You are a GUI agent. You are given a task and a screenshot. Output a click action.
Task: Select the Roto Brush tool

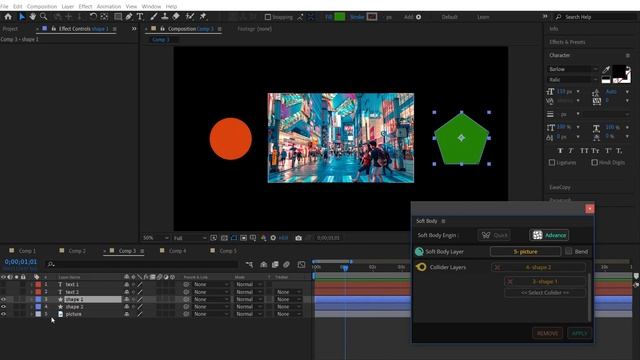click(190, 17)
